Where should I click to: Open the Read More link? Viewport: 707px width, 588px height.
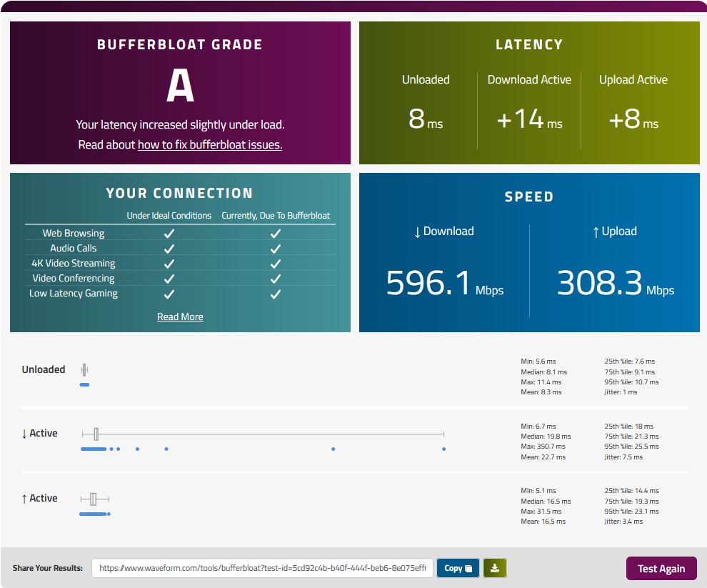[x=180, y=317]
